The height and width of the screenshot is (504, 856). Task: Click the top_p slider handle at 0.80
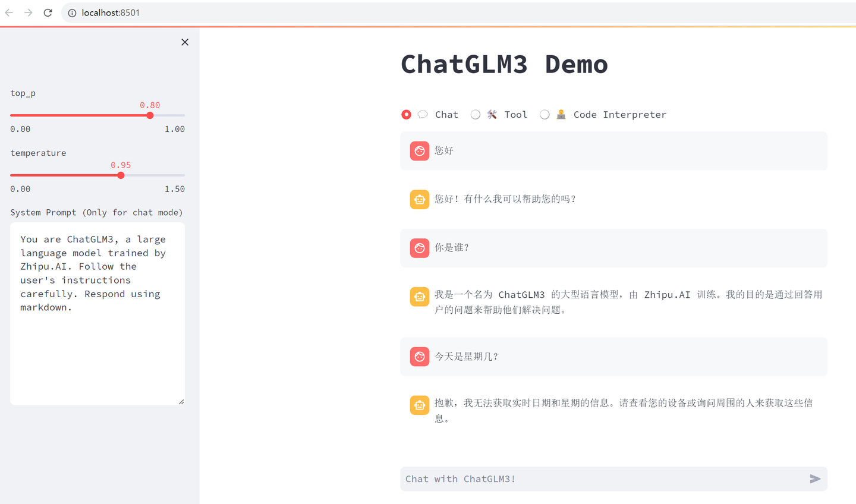point(150,115)
